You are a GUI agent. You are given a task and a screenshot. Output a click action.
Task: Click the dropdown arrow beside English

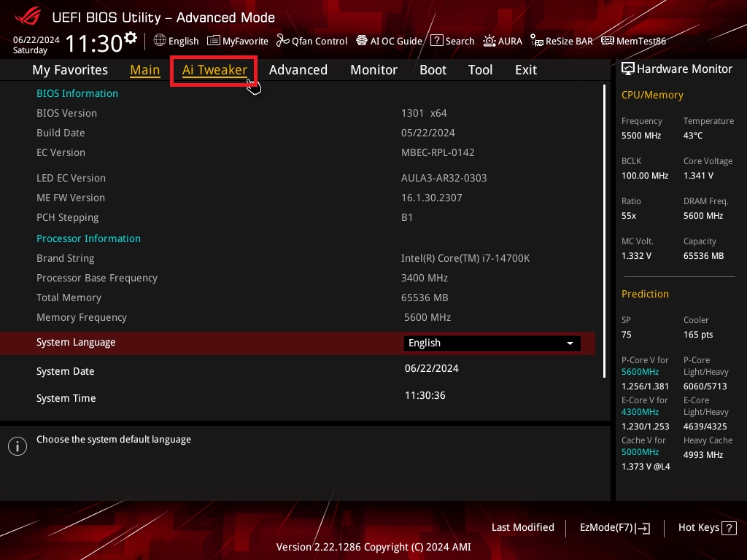(570, 343)
